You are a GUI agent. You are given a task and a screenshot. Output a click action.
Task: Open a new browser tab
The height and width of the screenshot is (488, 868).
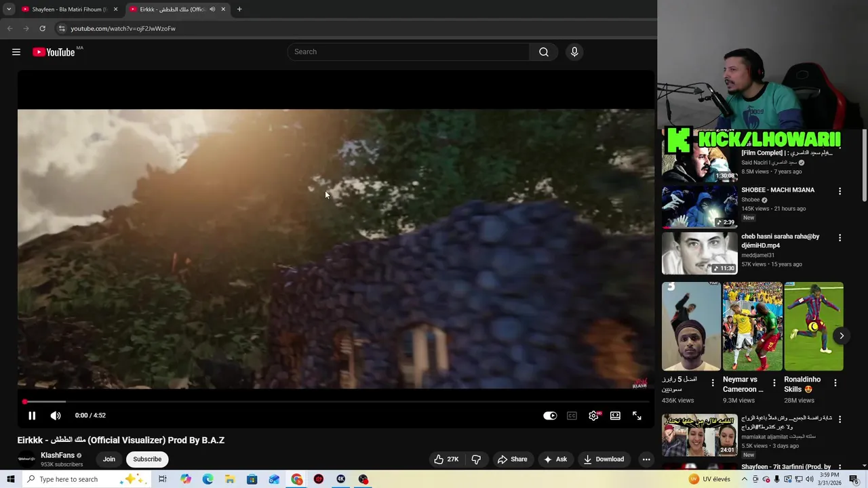pos(239,9)
